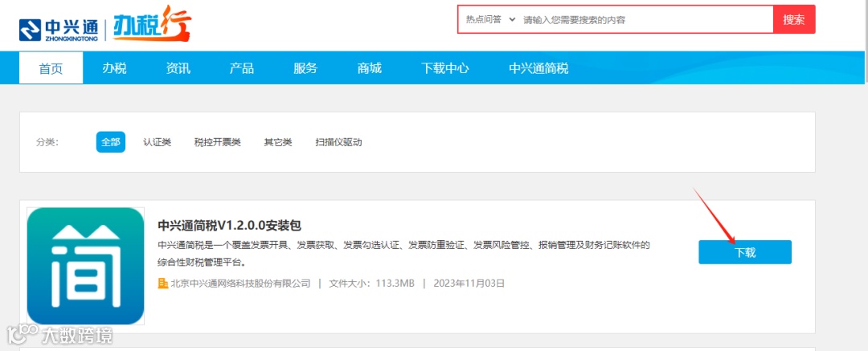This screenshot has width=868, height=351.
Task: Filter by 扫描仪驱动 category
Action: click(339, 142)
